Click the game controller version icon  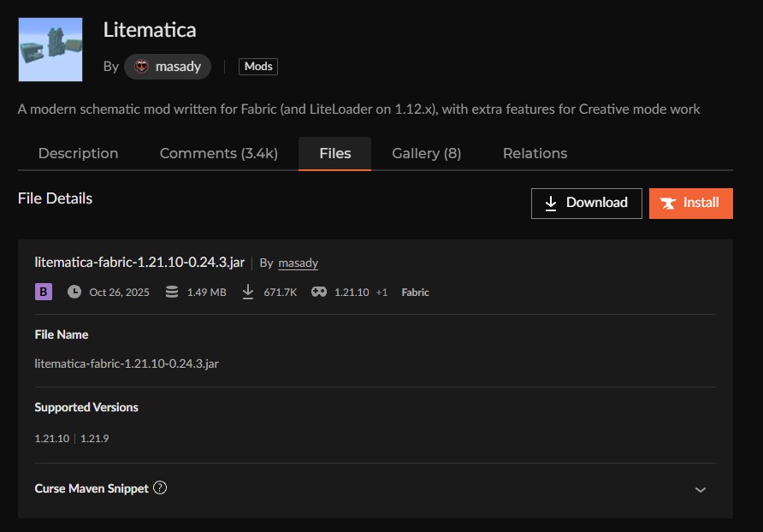click(319, 293)
